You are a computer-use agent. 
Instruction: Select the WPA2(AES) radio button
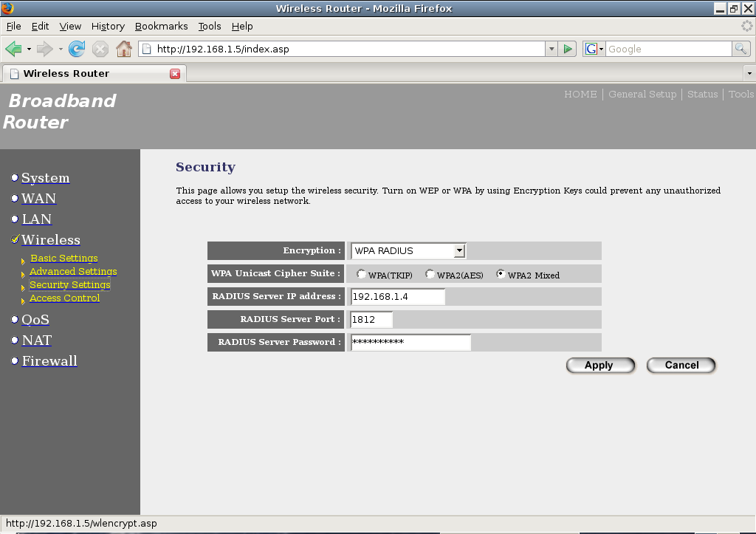click(x=430, y=274)
